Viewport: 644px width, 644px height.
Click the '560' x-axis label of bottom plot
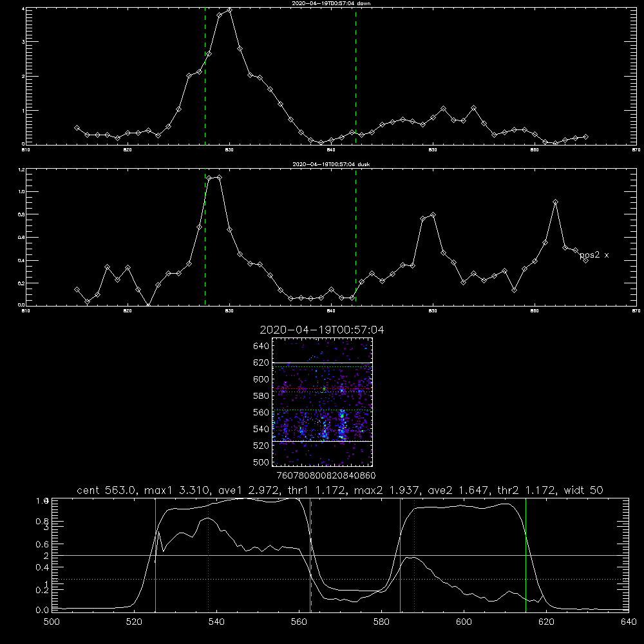(x=299, y=622)
